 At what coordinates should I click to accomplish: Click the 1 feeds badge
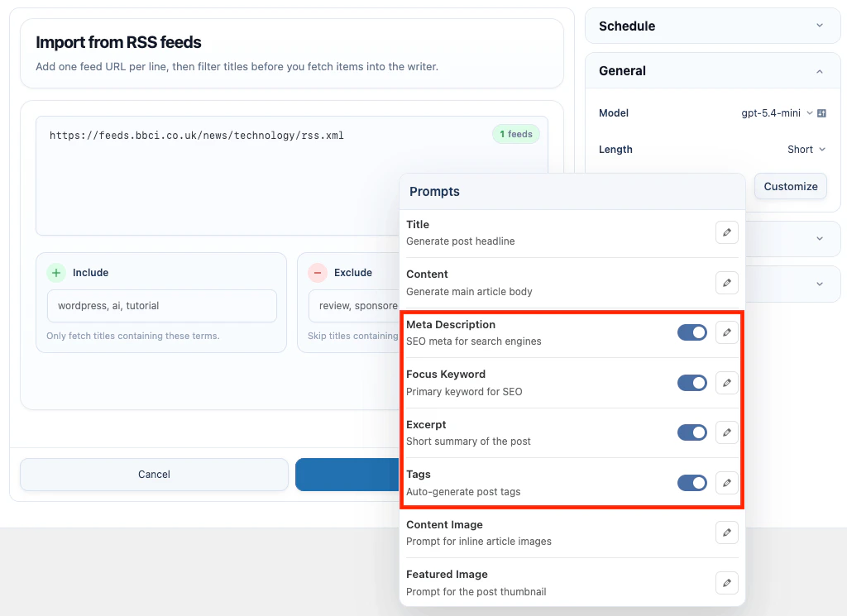(516, 134)
